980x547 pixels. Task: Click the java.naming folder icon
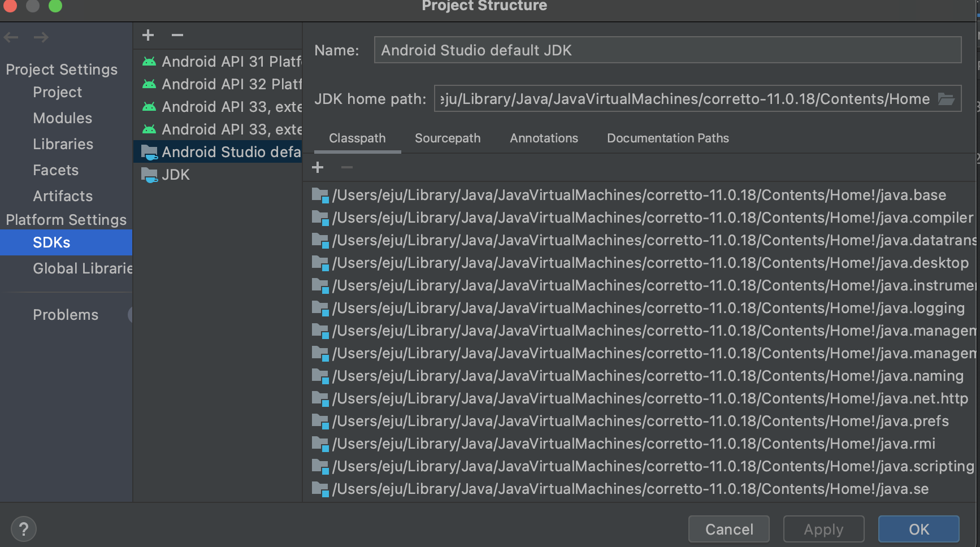click(x=320, y=376)
